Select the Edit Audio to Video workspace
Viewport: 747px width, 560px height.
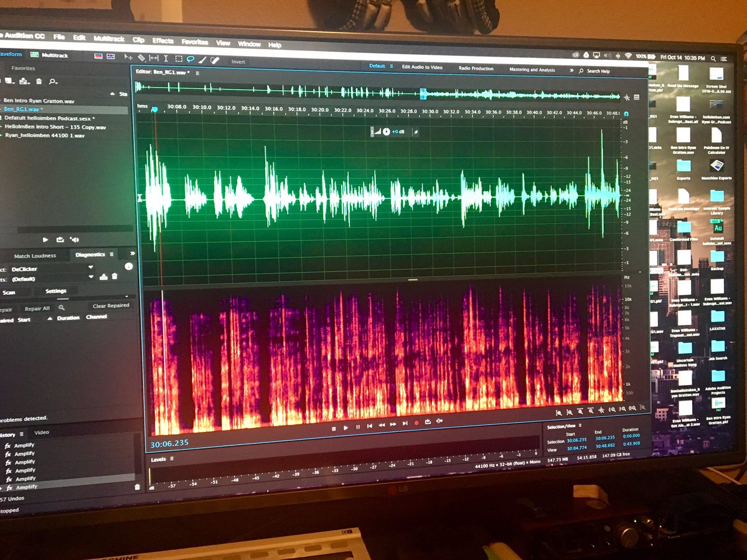point(422,67)
